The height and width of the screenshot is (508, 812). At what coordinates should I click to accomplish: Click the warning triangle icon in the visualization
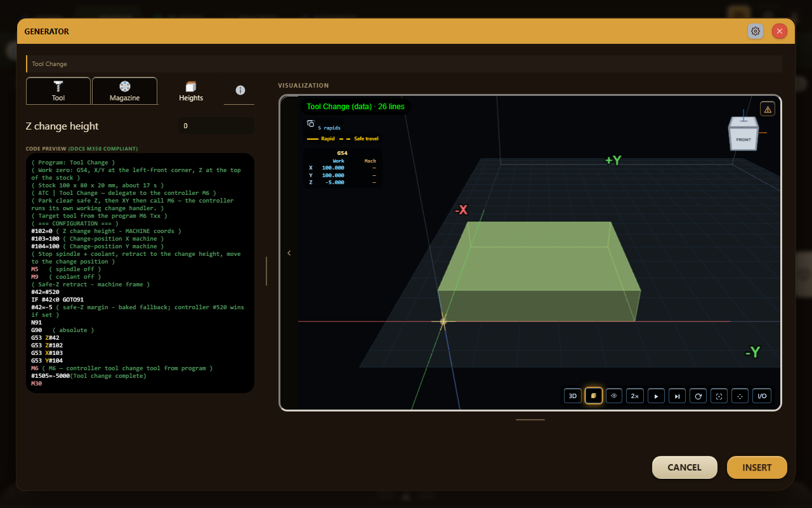pos(768,109)
